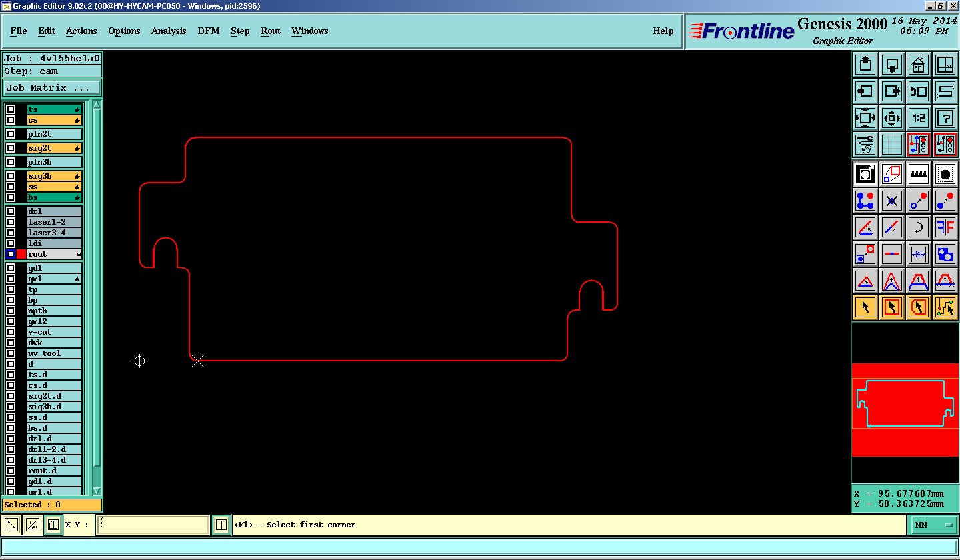Click the Home view house icon
The image size is (960, 560).
919,65
